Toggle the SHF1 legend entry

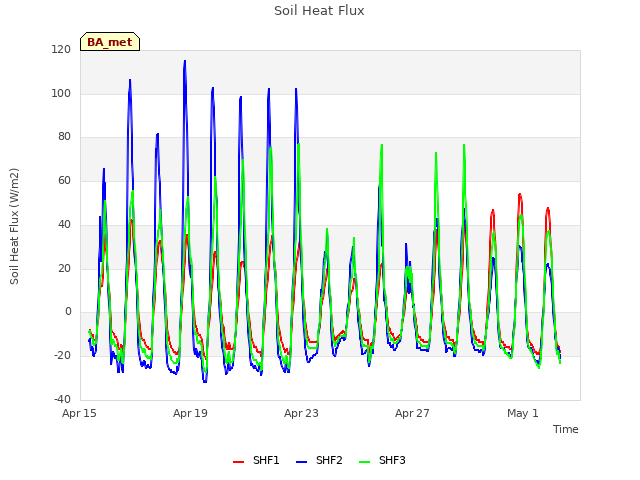[256, 460]
